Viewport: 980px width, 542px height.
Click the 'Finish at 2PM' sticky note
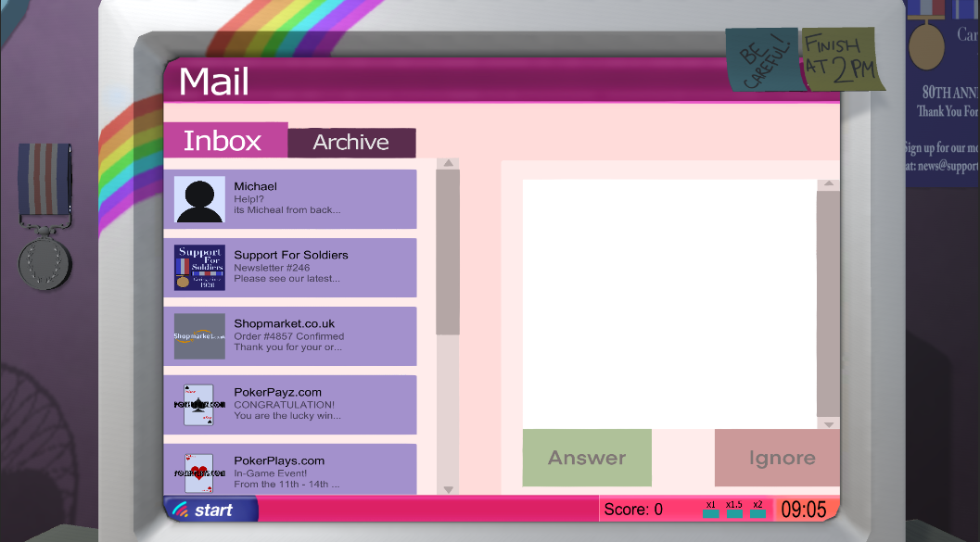(x=842, y=58)
